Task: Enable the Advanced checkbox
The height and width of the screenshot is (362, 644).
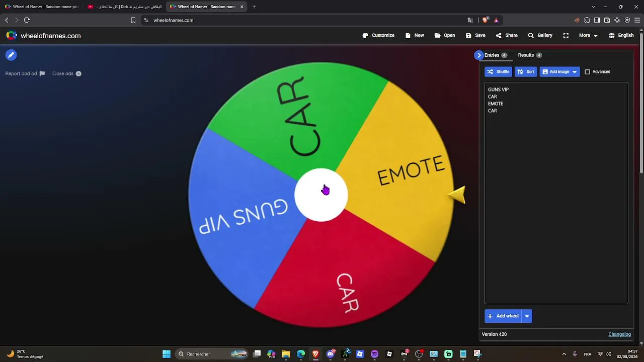Action: click(587, 72)
